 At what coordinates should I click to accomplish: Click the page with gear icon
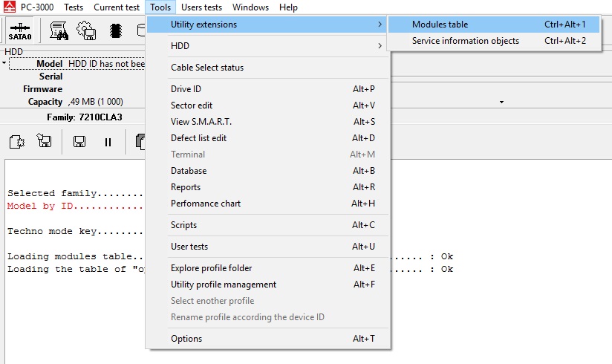17,141
